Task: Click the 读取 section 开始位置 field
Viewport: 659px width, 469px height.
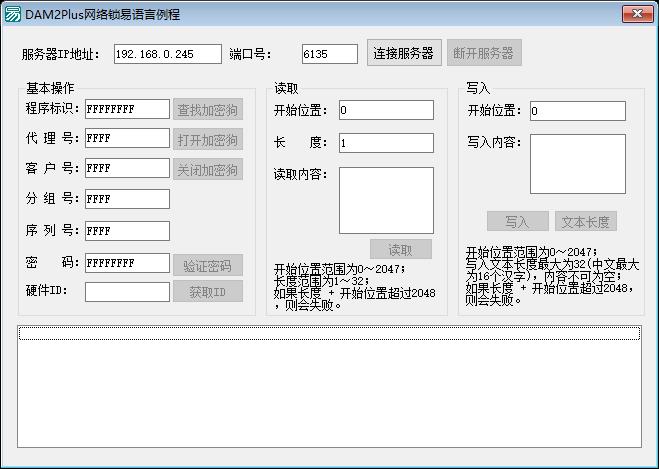Action: [386, 110]
